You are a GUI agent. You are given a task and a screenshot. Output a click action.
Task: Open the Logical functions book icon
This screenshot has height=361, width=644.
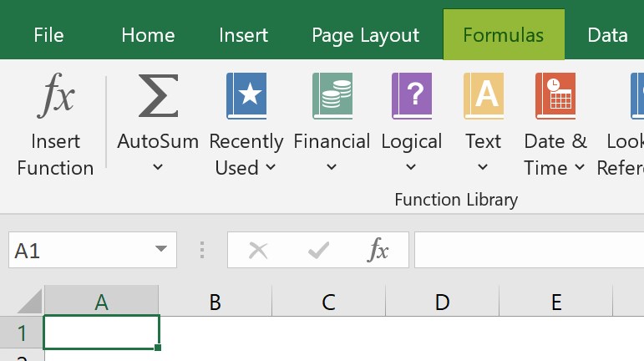pyautogui.click(x=412, y=96)
